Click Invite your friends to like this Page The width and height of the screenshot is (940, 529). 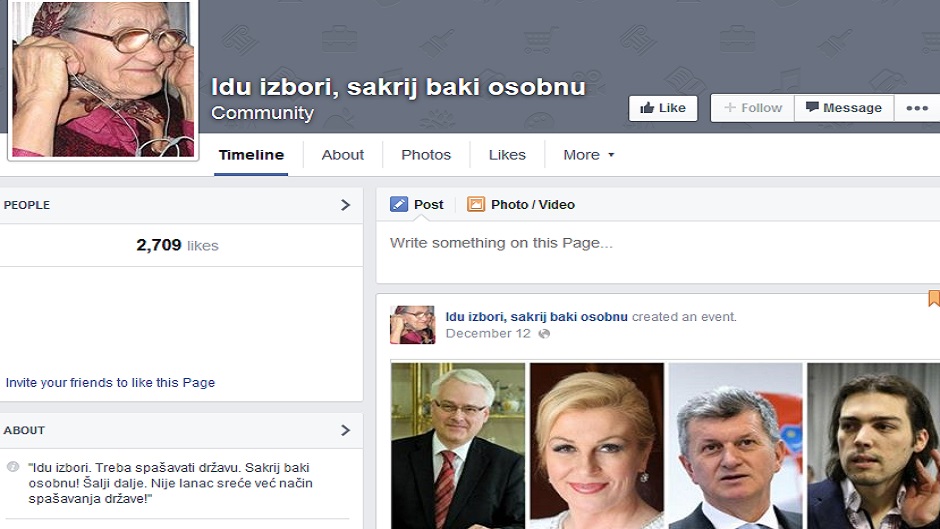pyautogui.click(x=110, y=383)
